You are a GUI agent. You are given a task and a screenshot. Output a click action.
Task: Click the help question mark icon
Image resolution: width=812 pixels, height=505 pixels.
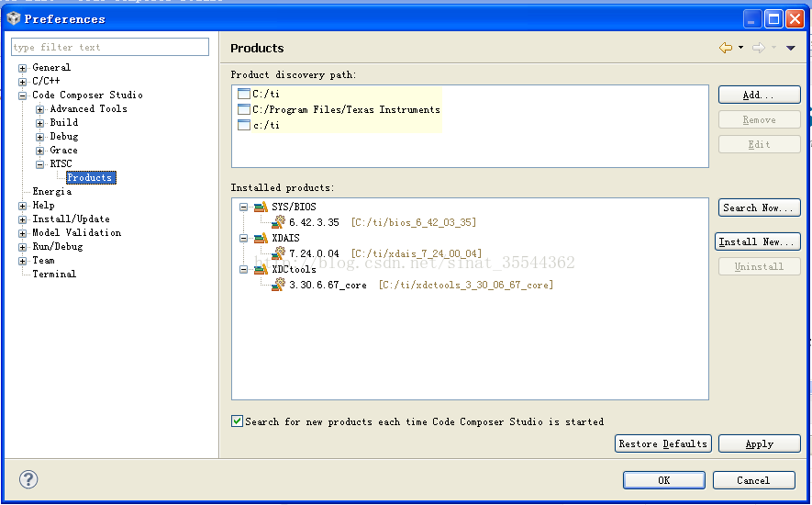pos(28,479)
